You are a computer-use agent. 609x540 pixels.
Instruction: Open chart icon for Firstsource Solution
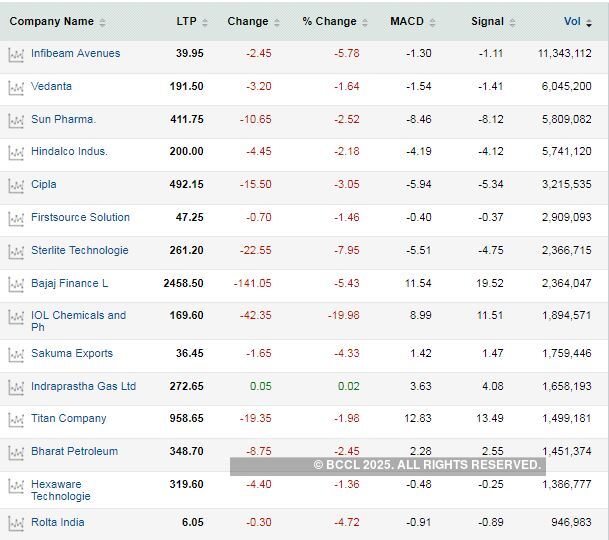pyautogui.click(x=16, y=219)
